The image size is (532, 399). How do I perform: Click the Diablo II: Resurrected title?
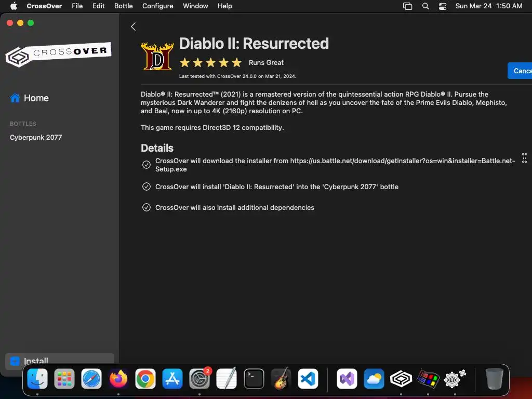[254, 44]
